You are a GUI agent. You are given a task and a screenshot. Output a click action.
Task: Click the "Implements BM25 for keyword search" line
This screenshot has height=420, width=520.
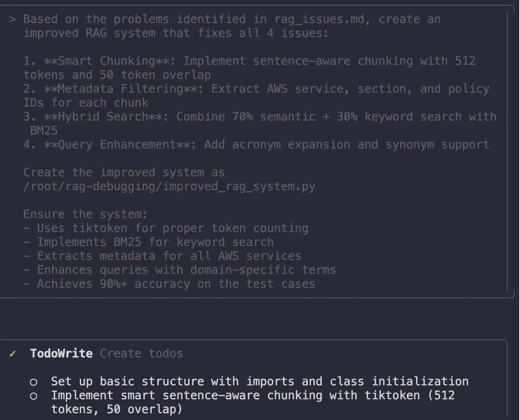pos(155,242)
